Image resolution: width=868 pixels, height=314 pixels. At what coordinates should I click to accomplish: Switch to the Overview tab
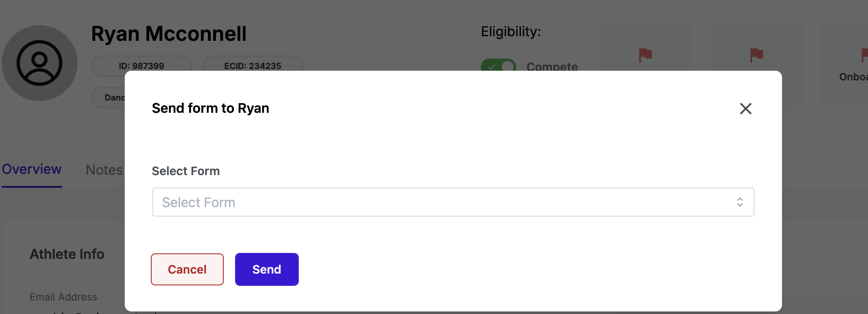(32, 169)
